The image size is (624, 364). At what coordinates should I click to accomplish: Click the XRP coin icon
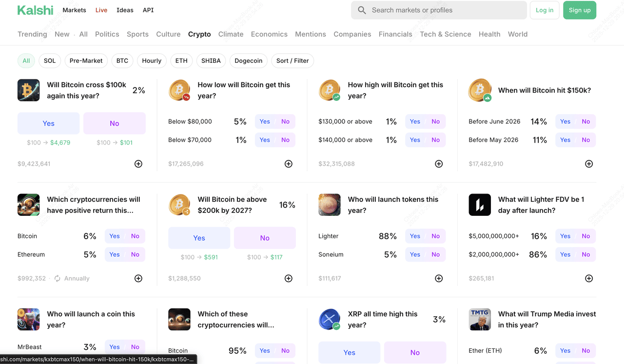(330, 320)
